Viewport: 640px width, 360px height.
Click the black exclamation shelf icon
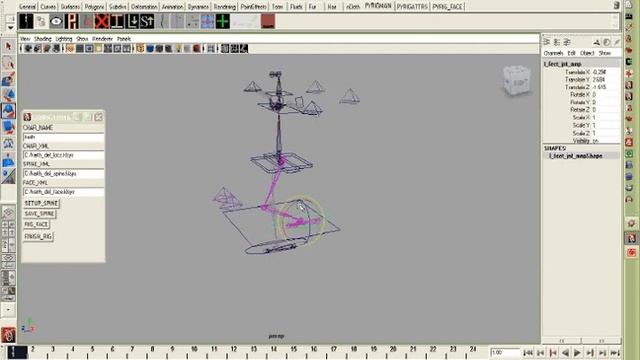click(26, 21)
